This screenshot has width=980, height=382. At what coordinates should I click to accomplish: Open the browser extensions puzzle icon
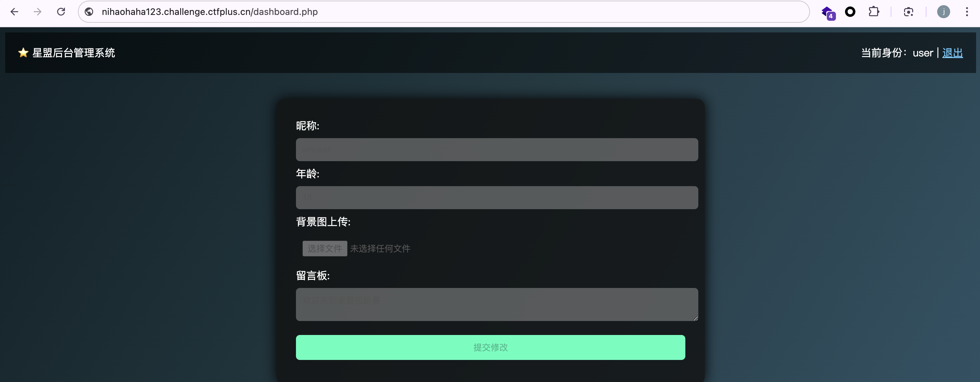pos(874,12)
